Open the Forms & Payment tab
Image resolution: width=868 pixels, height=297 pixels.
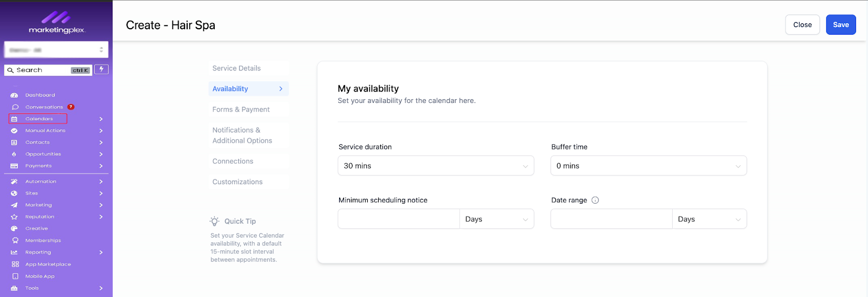248,109
